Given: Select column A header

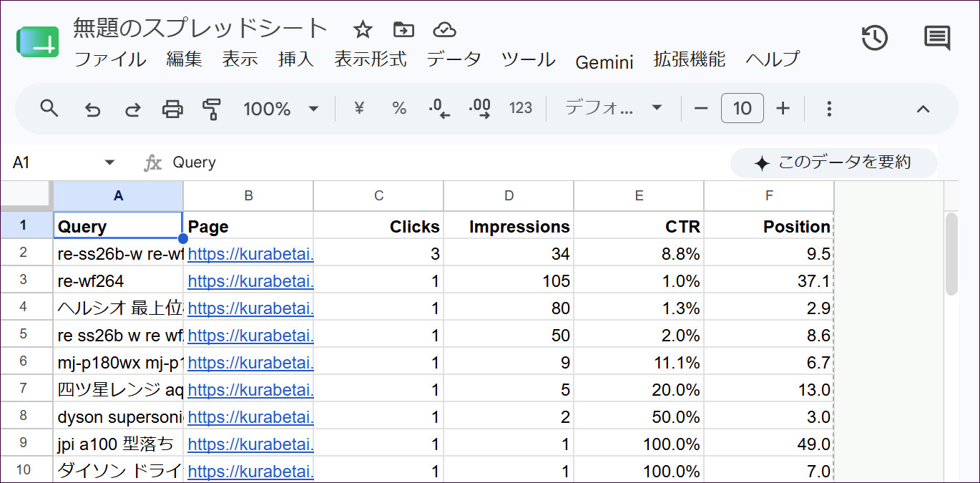Looking at the screenshot, I should (x=118, y=195).
